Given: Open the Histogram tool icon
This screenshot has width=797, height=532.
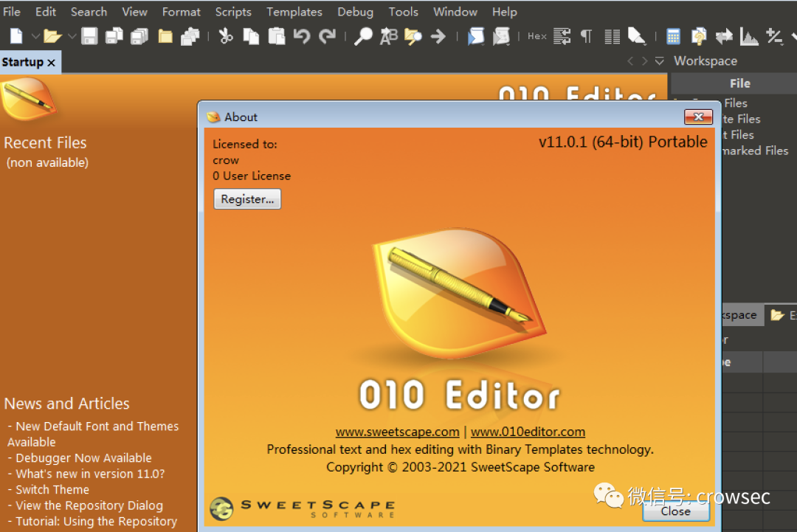Looking at the screenshot, I should 749,36.
